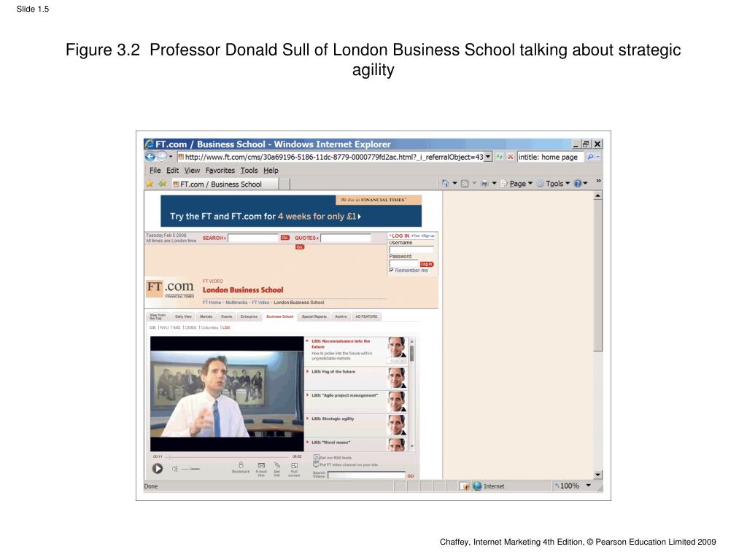
Task: Click the E-mail this envelope icon
Action: pyautogui.click(x=261, y=465)
